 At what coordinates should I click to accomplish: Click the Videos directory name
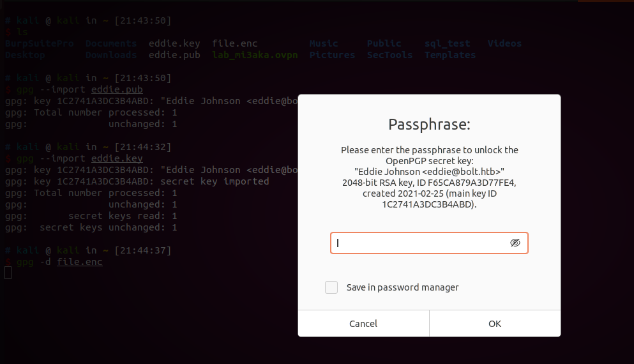(504, 43)
